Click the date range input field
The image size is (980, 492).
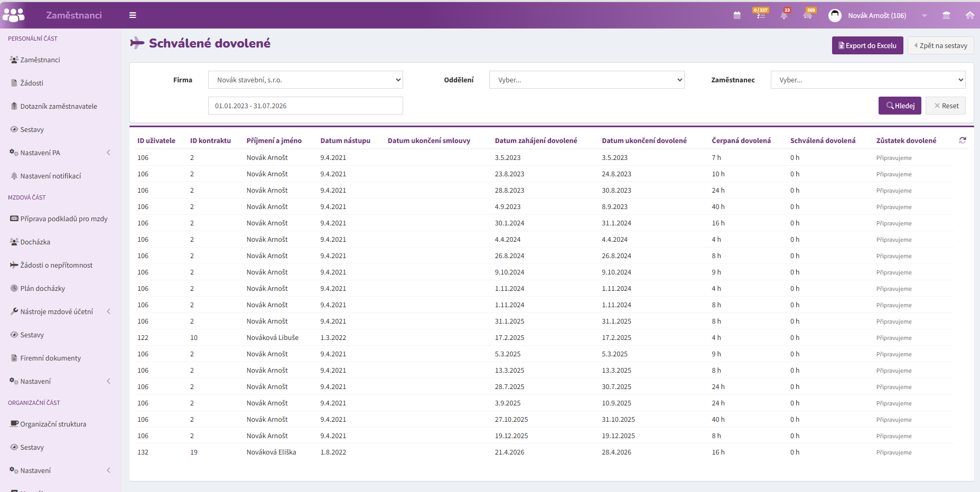click(x=305, y=106)
